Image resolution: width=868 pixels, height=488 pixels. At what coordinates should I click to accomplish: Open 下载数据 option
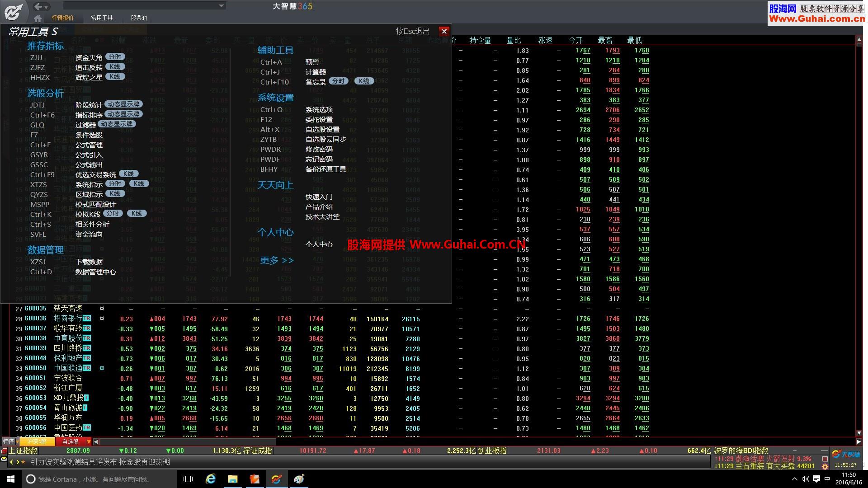pos(89,262)
